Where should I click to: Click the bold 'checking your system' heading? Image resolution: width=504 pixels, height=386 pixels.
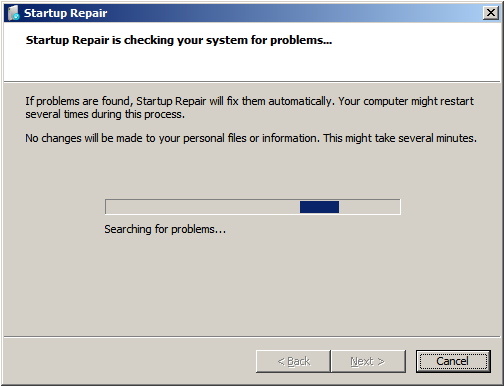click(x=186, y=40)
